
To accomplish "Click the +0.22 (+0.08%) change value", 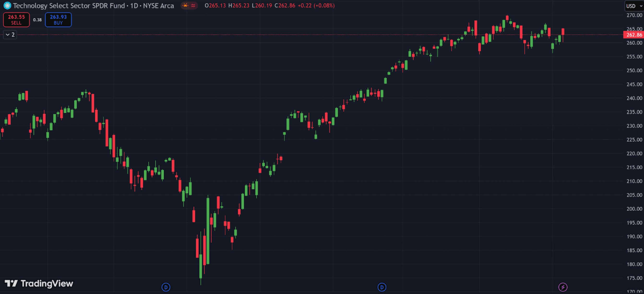I will (316, 6).
